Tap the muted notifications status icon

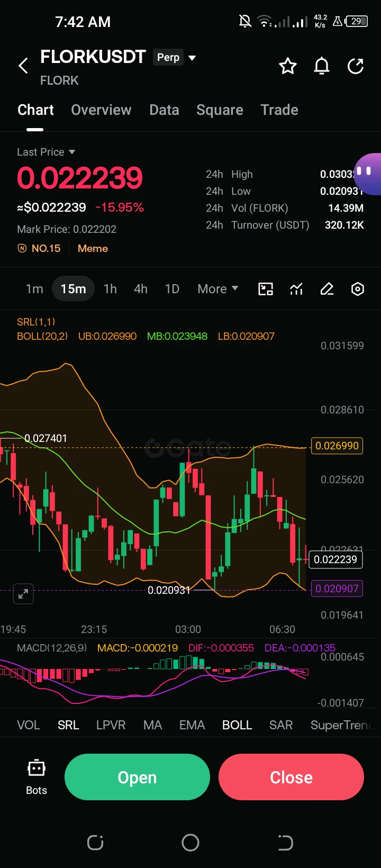(x=245, y=21)
